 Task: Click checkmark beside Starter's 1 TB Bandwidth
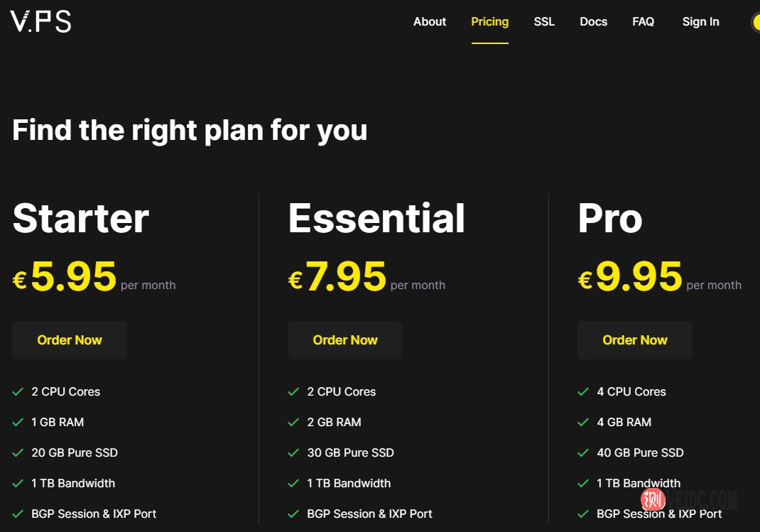18,484
